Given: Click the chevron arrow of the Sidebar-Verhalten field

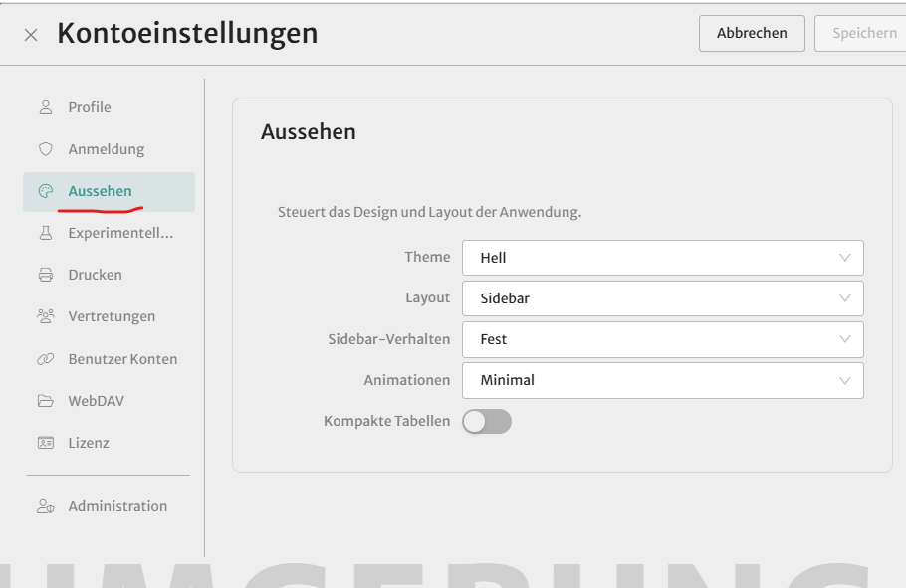Looking at the screenshot, I should coord(844,339).
